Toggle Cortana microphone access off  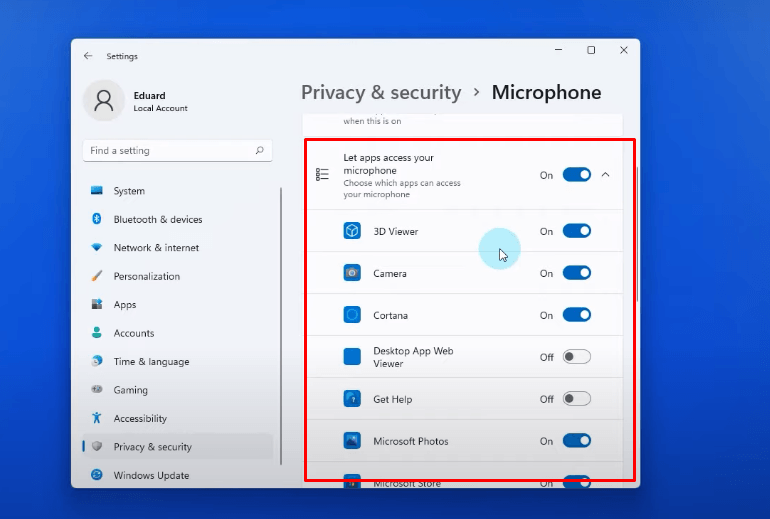click(x=577, y=315)
